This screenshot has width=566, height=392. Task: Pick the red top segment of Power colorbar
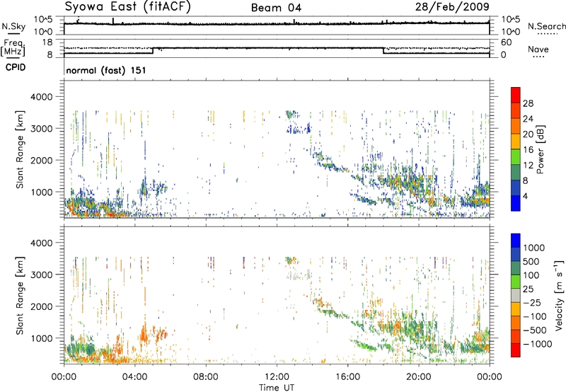(516, 96)
